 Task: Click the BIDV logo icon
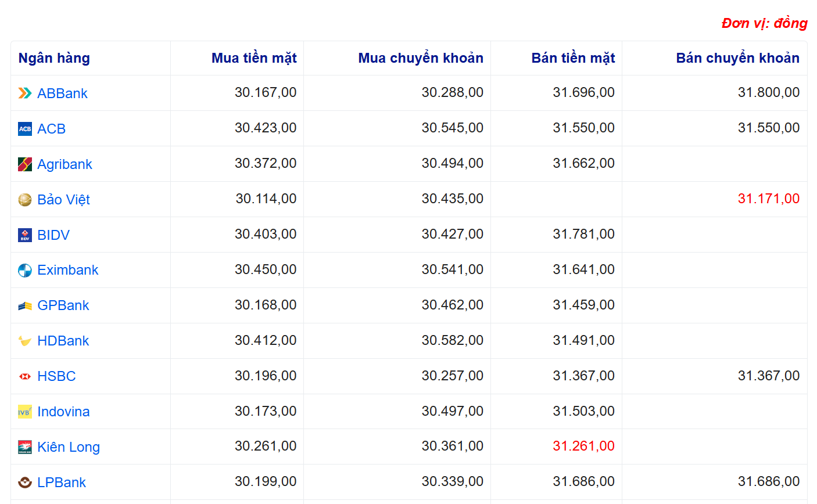25,235
